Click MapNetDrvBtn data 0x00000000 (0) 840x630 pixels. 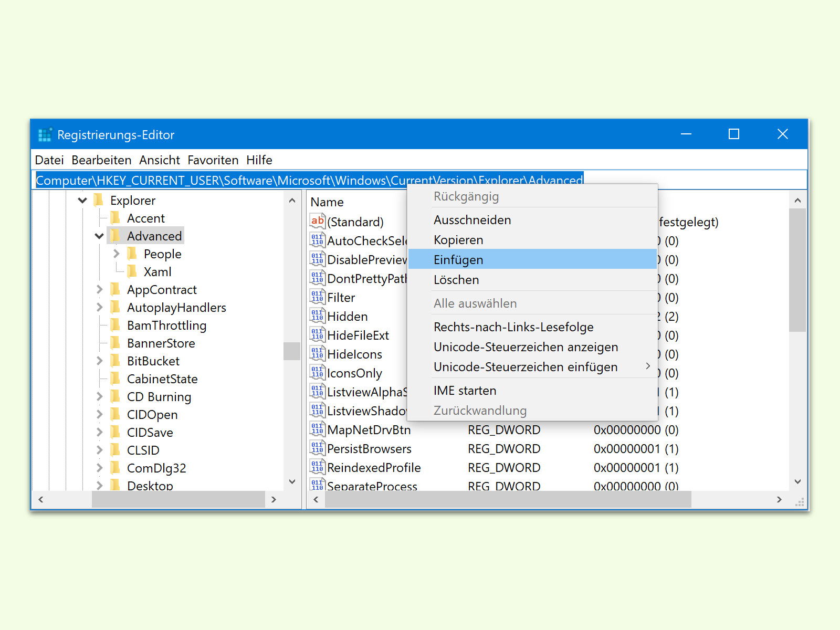point(636,429)
